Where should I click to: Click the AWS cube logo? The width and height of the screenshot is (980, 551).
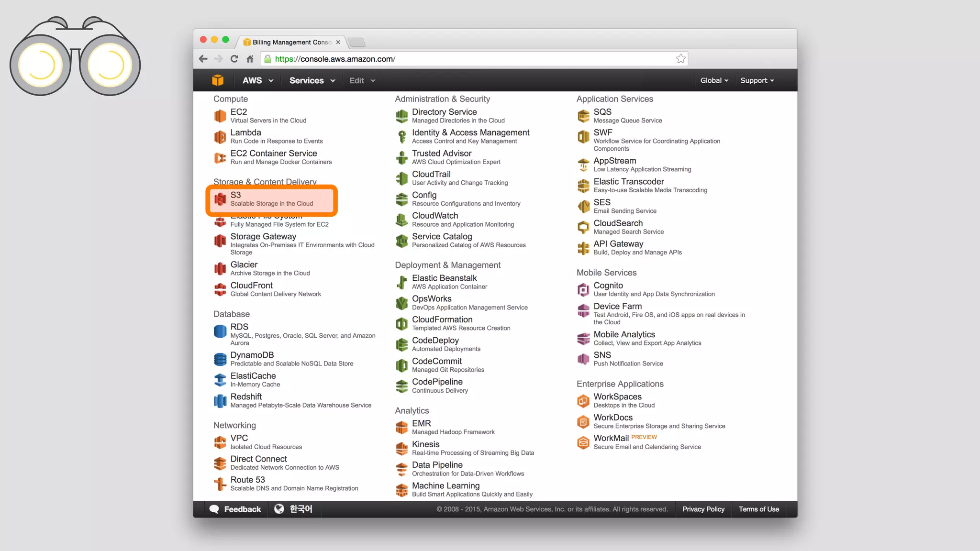pos(218,80)
